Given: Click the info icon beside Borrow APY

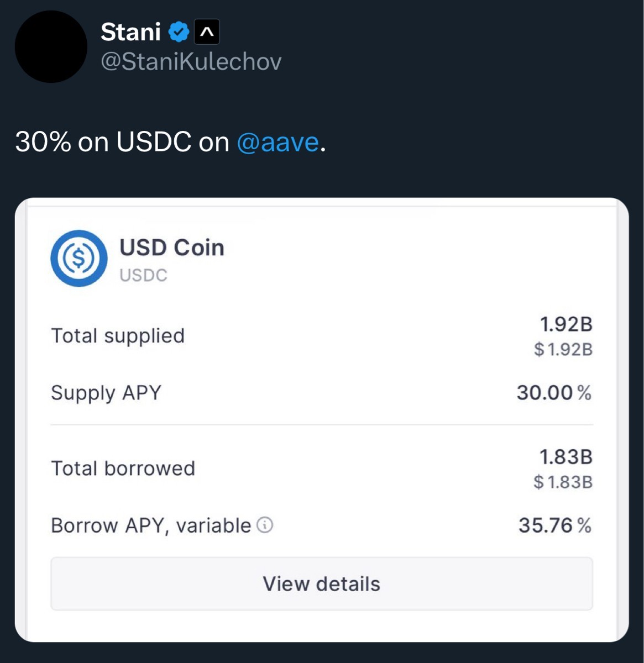Looking at the screenshot, I should (x=265, y=525).
